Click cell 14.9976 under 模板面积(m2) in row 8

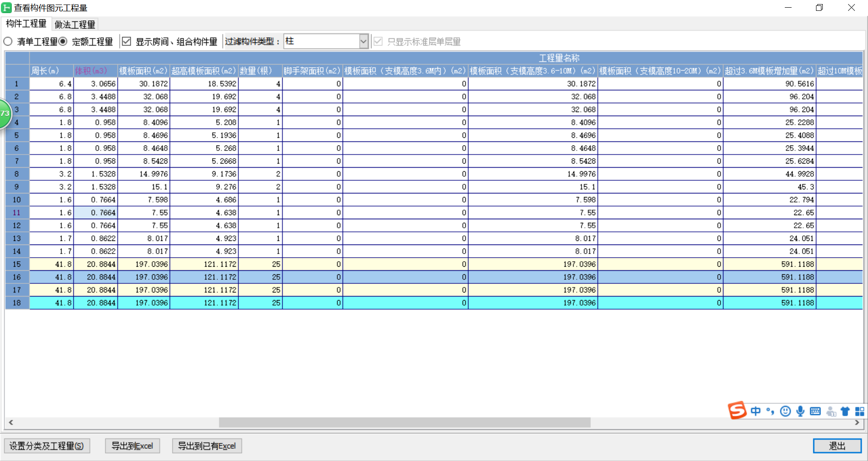coord(144,174)
